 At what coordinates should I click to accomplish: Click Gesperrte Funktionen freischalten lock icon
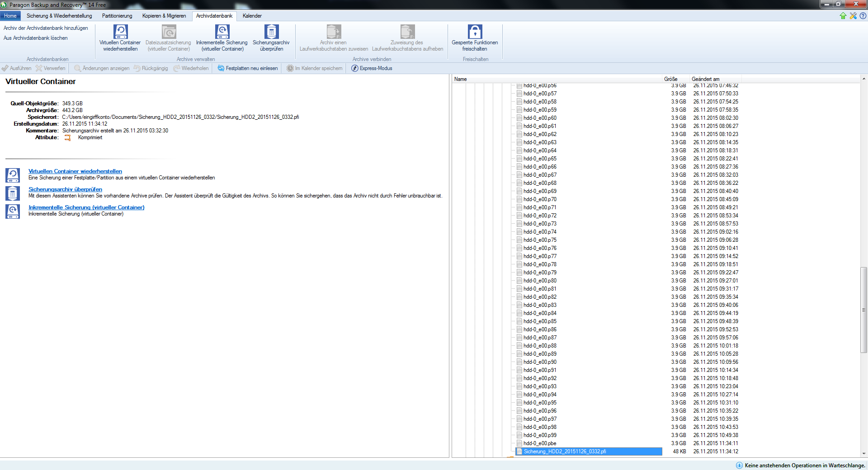[475, 32]
